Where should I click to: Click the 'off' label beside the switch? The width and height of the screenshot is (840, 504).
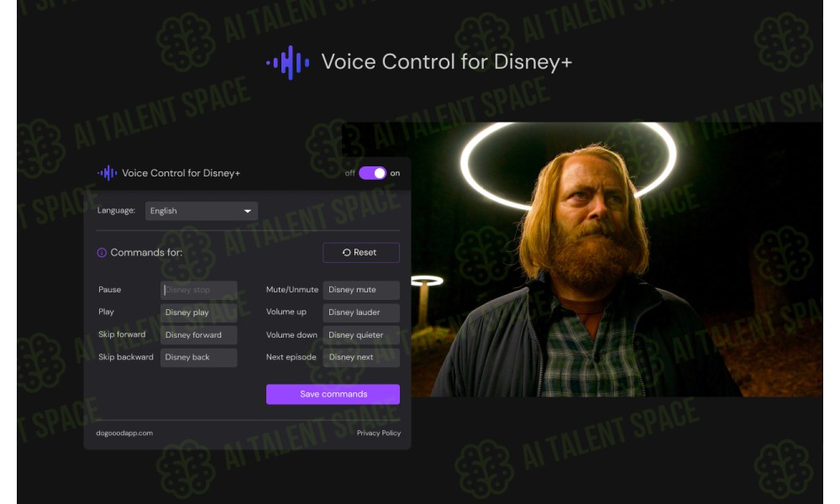pyautogui.click(x=350, y=173)
